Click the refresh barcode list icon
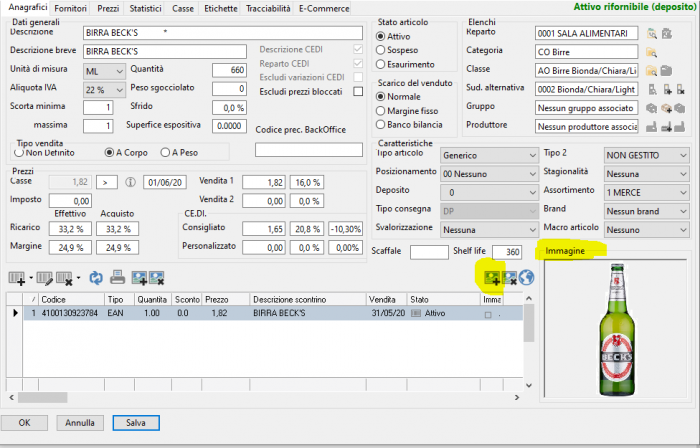Viewport: 700px width, 448px height. tap(96, 277)
